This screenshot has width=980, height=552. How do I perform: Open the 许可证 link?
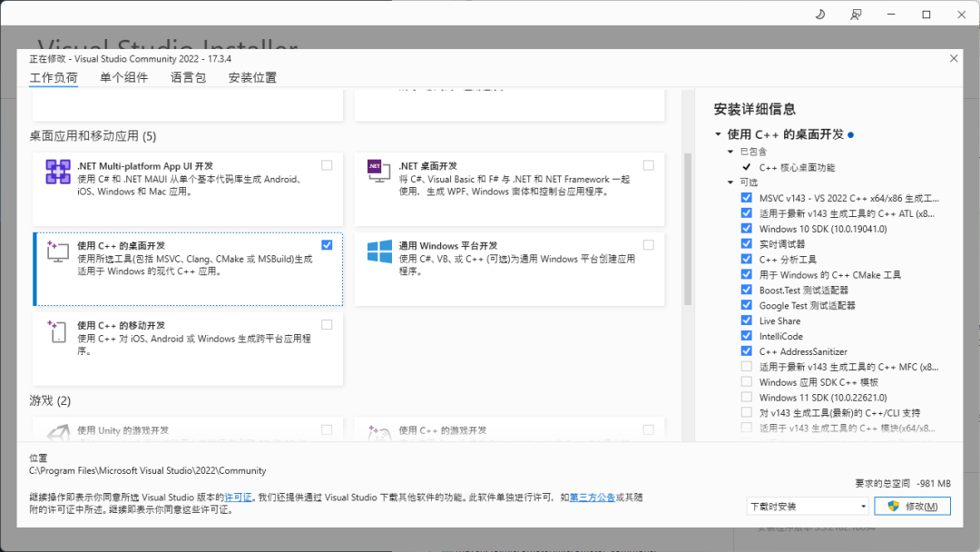coord(238,498)
